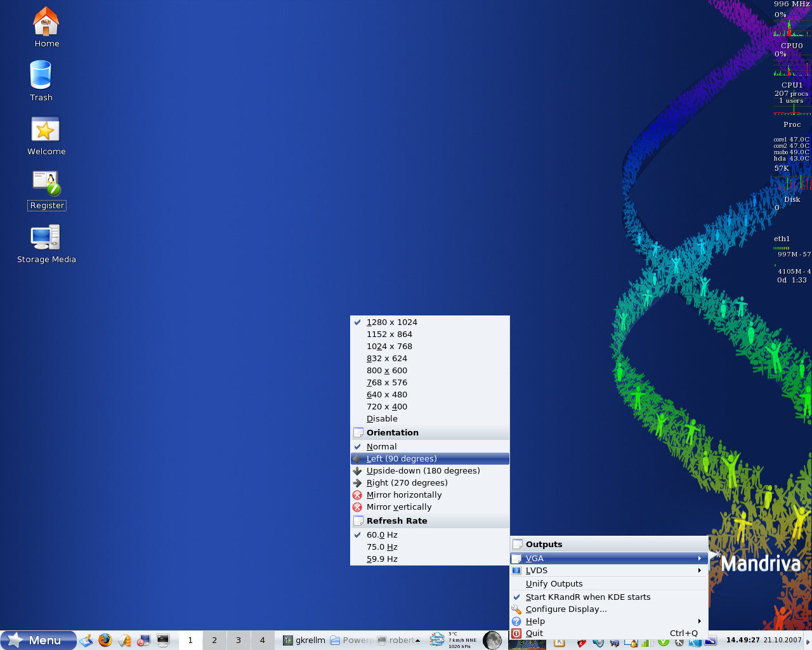The image size is (812, 650).
Task: Click the network signal bars tray icon
Action: (646, 642)
